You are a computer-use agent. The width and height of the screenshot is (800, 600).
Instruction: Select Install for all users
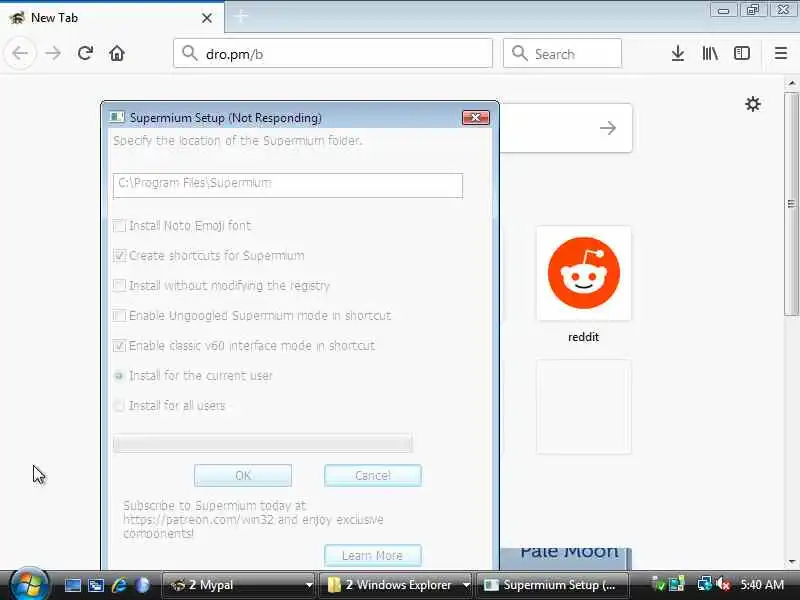pos(119,406)
